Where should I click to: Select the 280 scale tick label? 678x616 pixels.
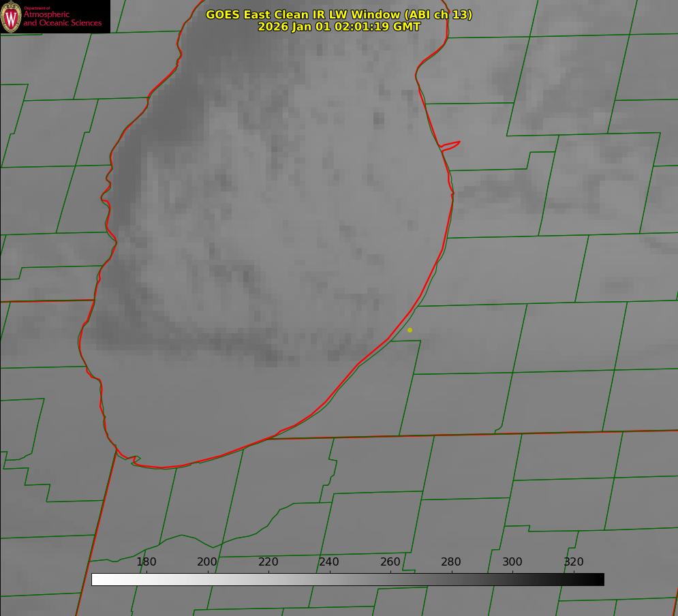click(451, 562)
